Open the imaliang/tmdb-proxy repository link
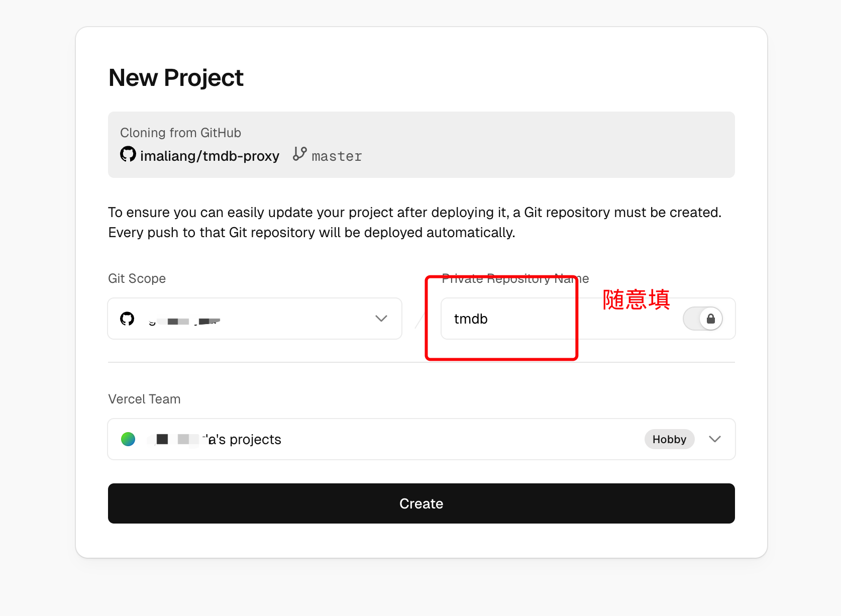Screen dimensions: 841x616 click(x=209, y=156)
